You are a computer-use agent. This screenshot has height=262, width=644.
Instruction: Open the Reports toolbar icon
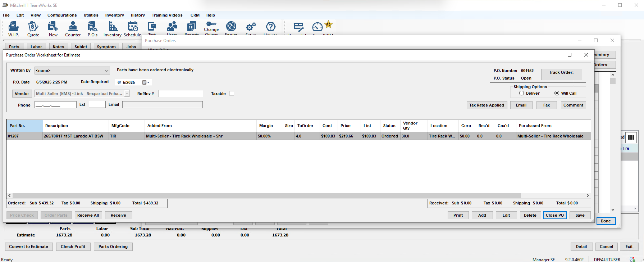coord(191,28)
